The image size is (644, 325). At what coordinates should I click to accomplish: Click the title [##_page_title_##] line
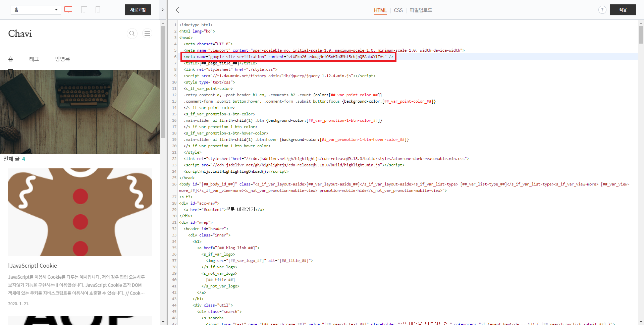tap(220, 63)
